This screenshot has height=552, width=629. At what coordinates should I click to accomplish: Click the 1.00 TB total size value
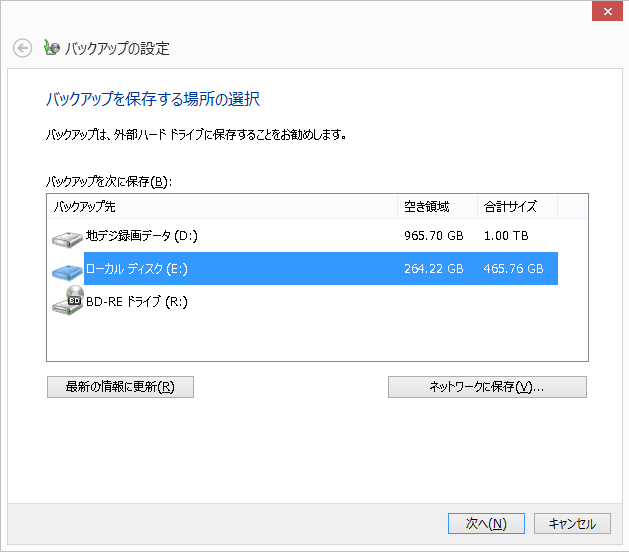point(506,236)
